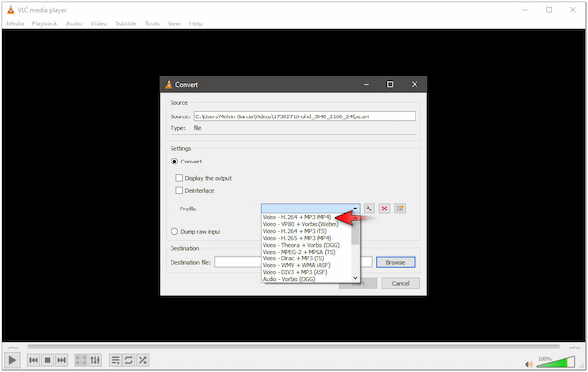Toggle loop playback mode
This screenshot has height=372, width=588.
click(x=129, y=360)
